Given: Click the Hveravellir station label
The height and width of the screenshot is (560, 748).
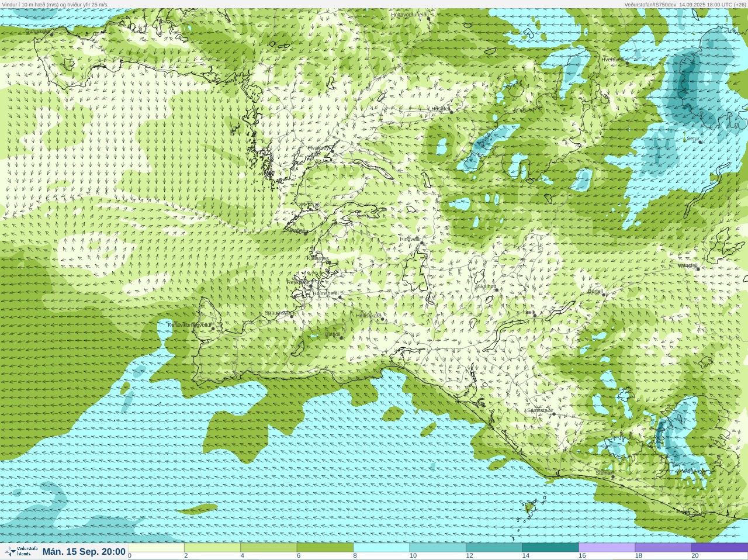Looking at the screenshot, I should [614, 59].
